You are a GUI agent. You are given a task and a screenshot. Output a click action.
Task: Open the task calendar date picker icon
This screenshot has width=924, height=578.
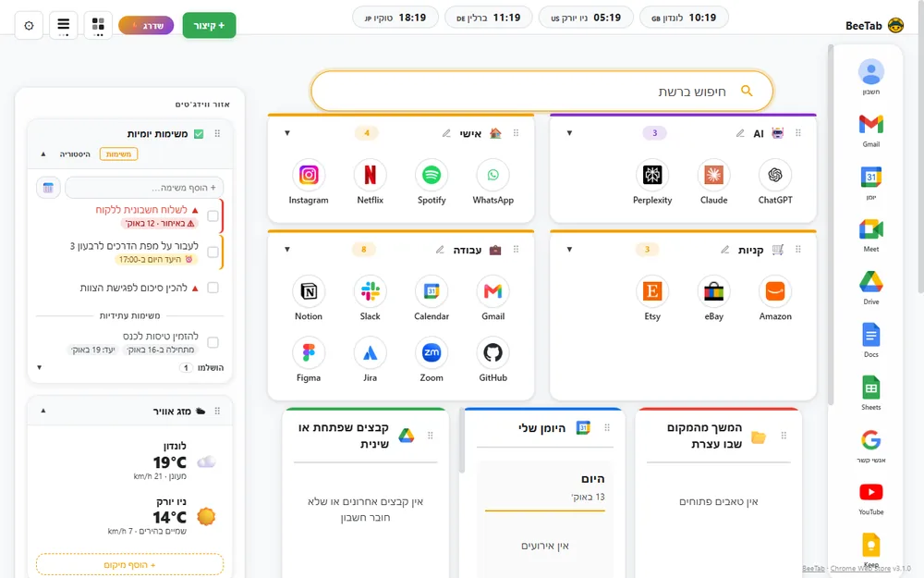(48, 188)
